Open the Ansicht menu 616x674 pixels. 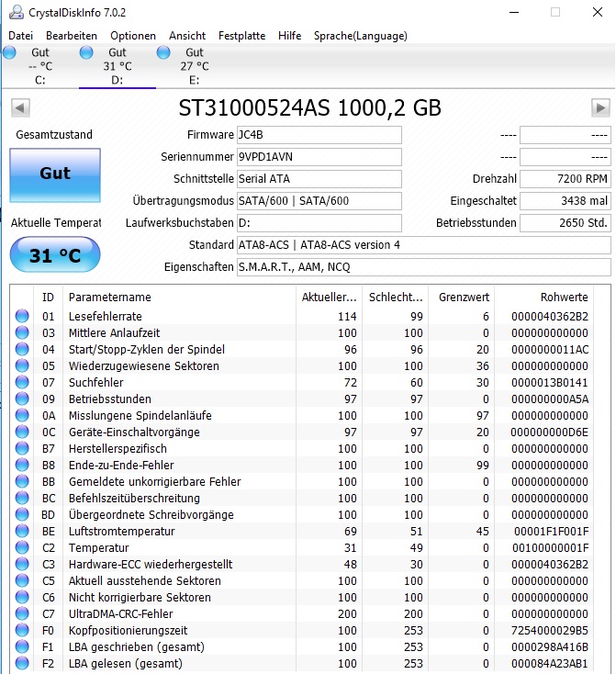(x=187, y=36)
